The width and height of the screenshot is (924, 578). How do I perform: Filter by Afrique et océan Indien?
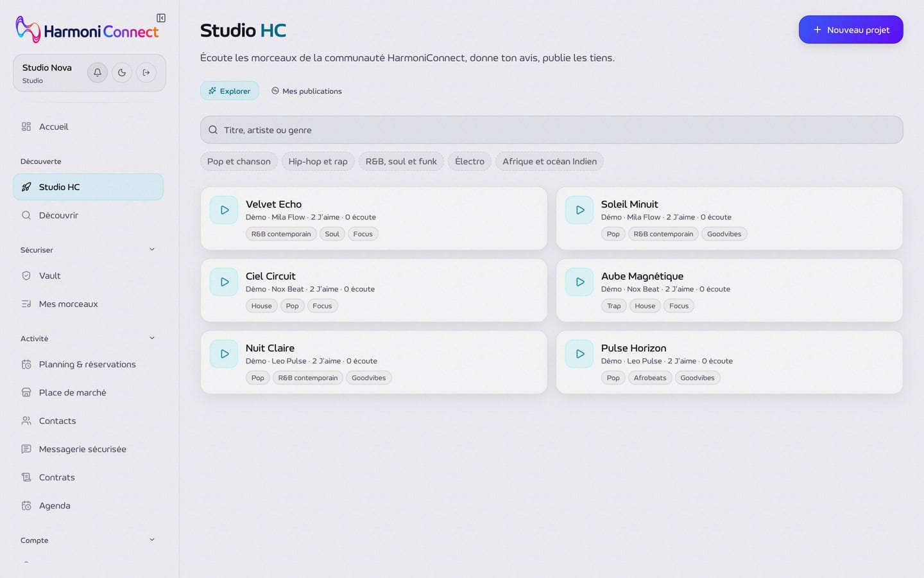(549, 161)
